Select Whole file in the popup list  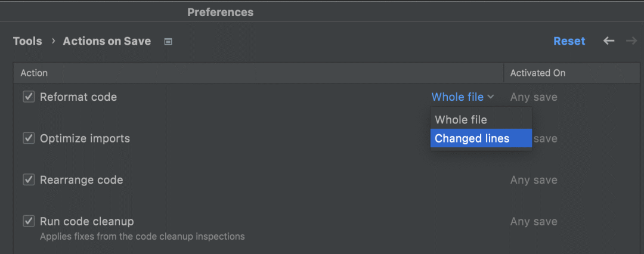pos(461,119)
